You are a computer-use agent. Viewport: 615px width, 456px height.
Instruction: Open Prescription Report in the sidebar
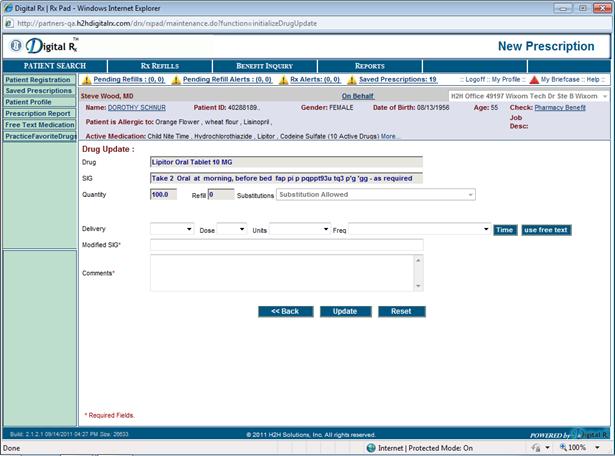click(38, 113)
